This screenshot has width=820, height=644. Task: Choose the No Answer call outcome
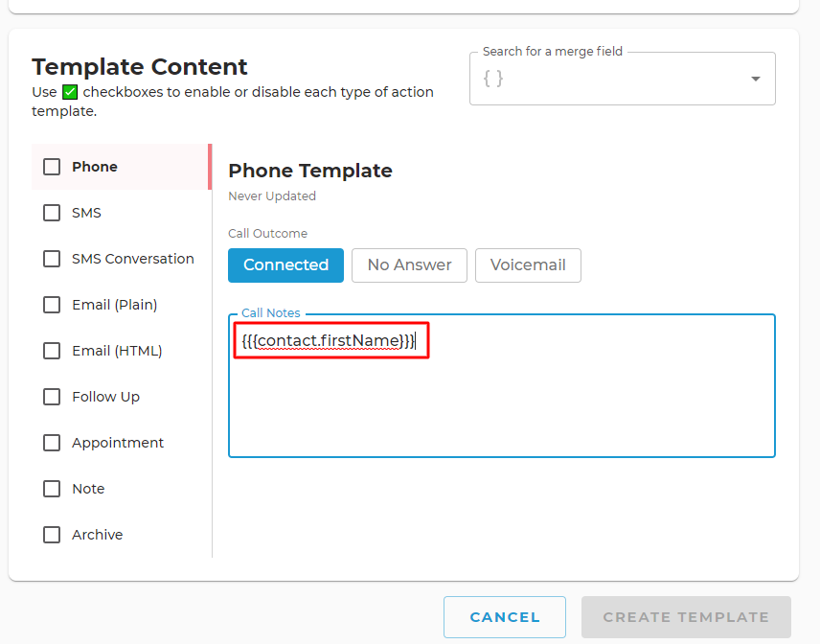point(409,265)
